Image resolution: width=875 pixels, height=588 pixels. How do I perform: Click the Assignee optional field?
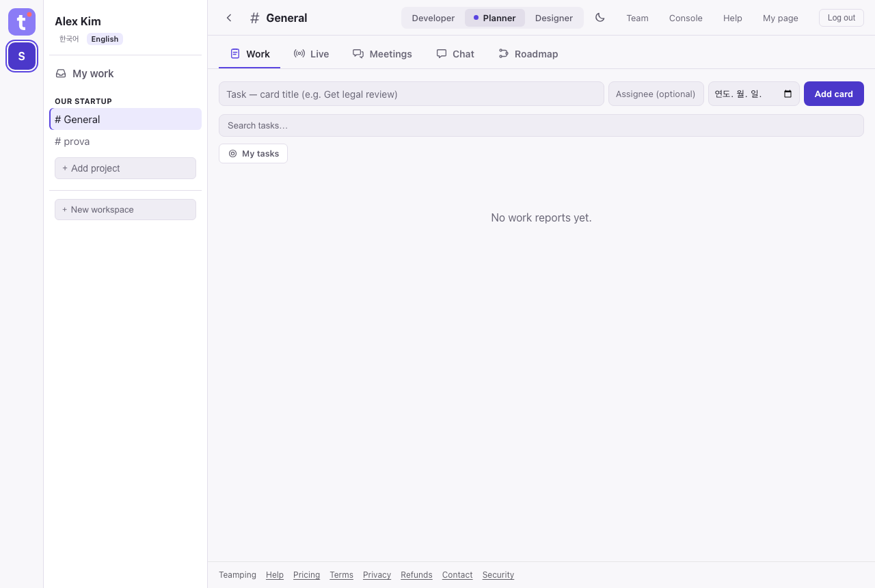coord(656,94)
